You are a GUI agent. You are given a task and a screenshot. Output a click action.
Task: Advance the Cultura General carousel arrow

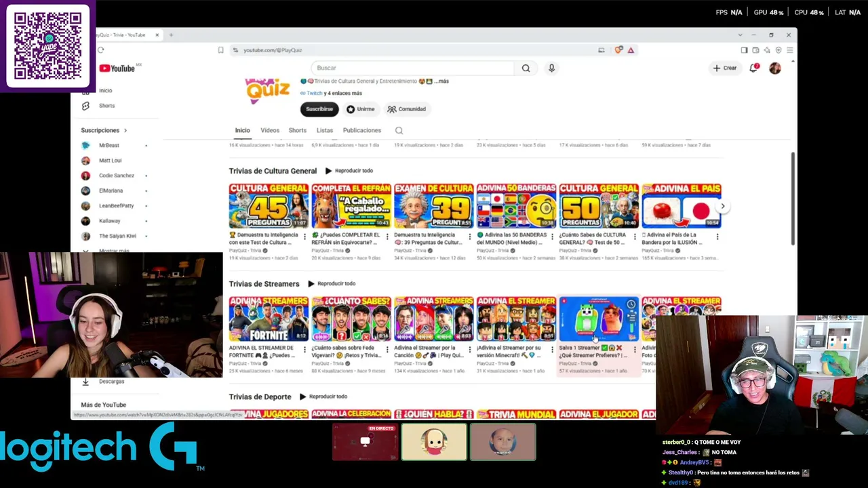pos(722,206)
